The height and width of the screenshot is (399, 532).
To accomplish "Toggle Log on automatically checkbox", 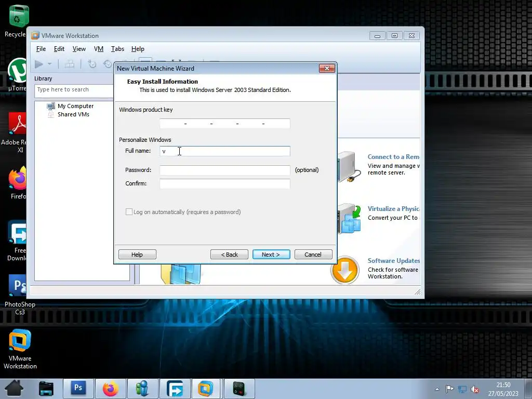I will coord(129,212).
